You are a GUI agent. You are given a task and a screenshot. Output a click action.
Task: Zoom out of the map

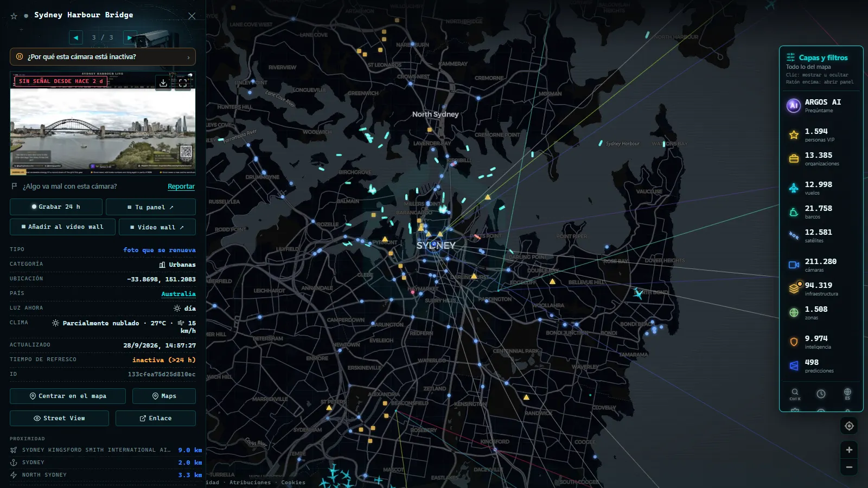coord(849,467)
